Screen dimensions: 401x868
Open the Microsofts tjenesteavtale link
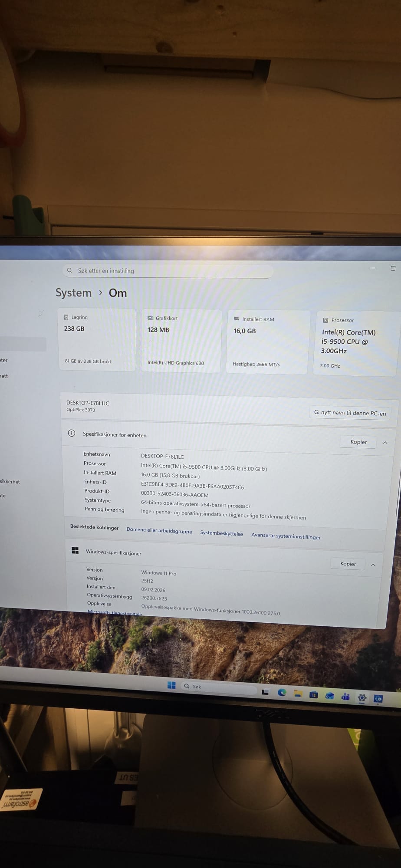pos(115,613)
